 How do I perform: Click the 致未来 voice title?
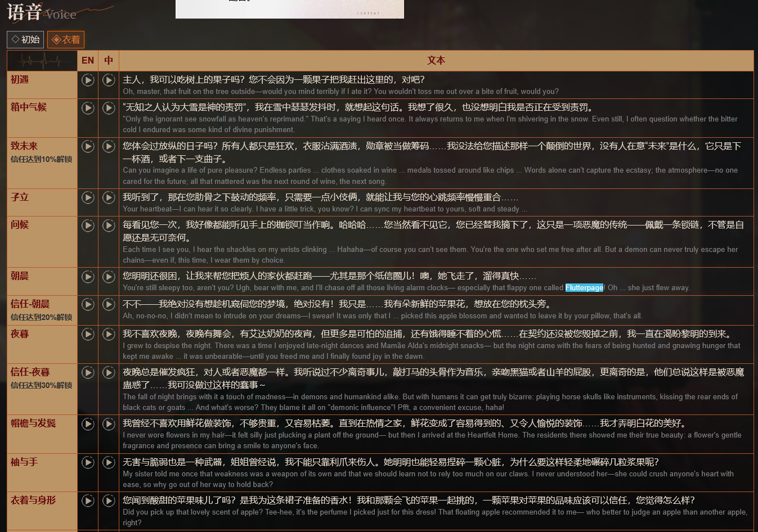pos(24,146)
